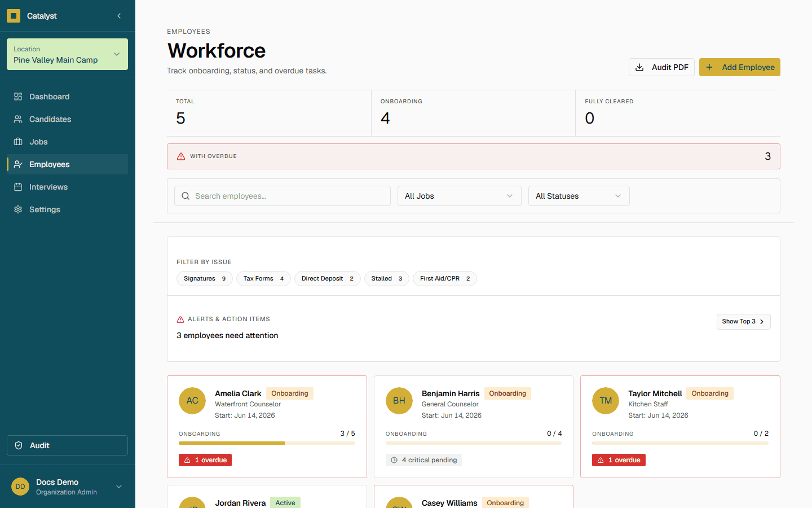Screen dimensions: 812x508
Task: Click Show Top 3 alerts
Action: coord(743,321)
